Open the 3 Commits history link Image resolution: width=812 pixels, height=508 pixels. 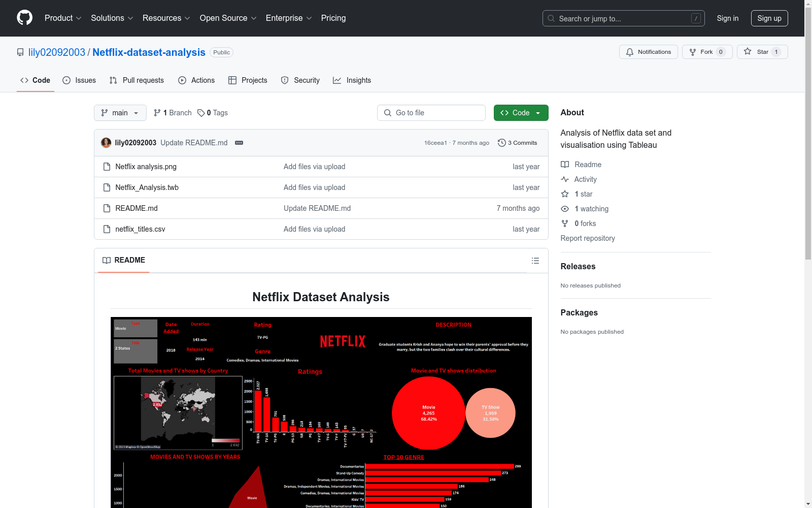point(517,143)
